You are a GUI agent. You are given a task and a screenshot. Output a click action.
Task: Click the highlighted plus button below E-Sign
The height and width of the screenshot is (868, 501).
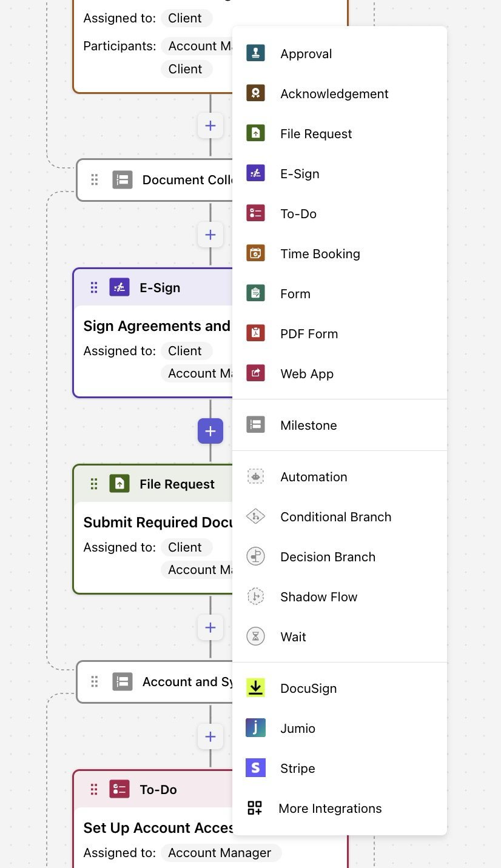click(x=210, y=431)
